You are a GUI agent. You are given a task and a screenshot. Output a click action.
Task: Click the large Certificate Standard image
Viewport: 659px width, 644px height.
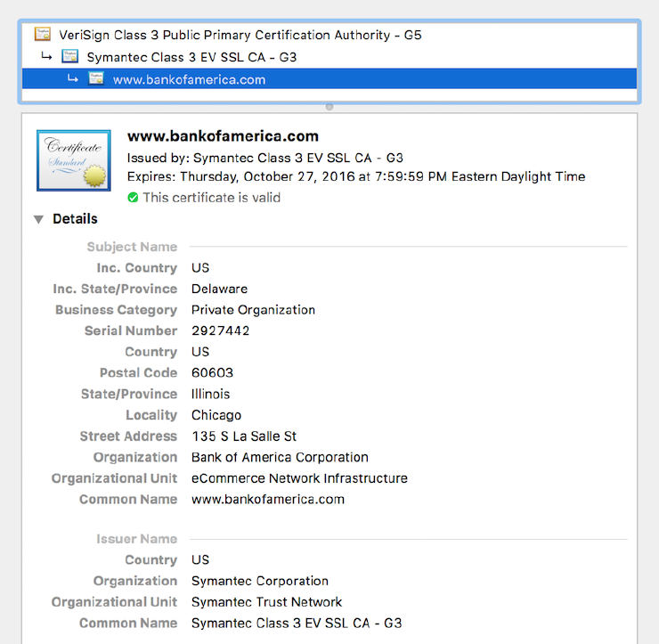[74, 160]
